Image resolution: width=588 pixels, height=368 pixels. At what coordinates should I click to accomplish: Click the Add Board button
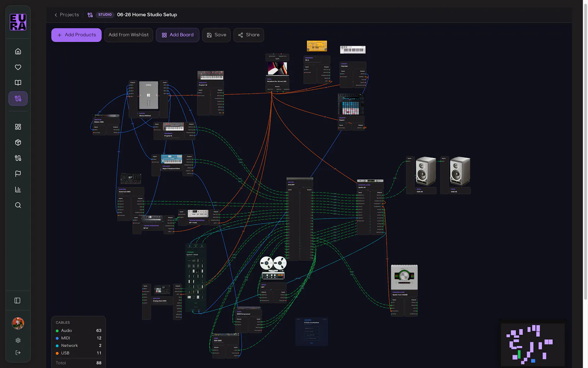pyautogui.click(x=178, y=35)
